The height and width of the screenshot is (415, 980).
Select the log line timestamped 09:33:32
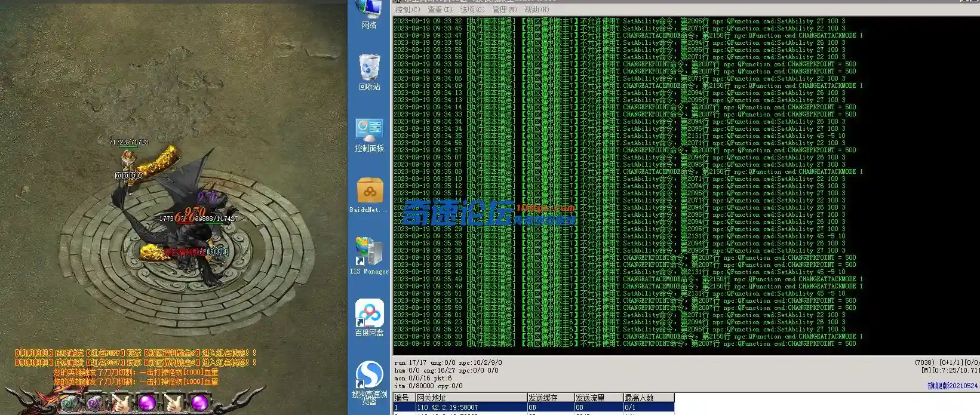[619, 21]
